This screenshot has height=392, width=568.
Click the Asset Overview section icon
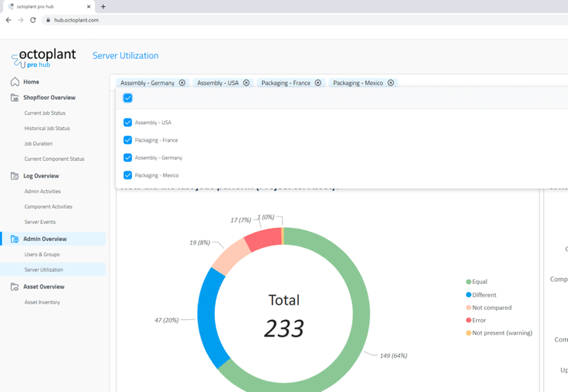[x=14, y=287]
